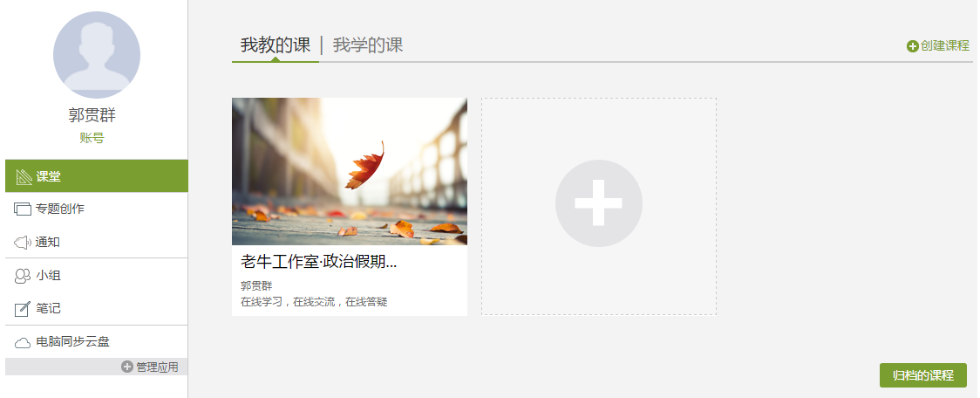Open the autumn leaf course thumbnail
980x398 pixels.
pos(350,171)
